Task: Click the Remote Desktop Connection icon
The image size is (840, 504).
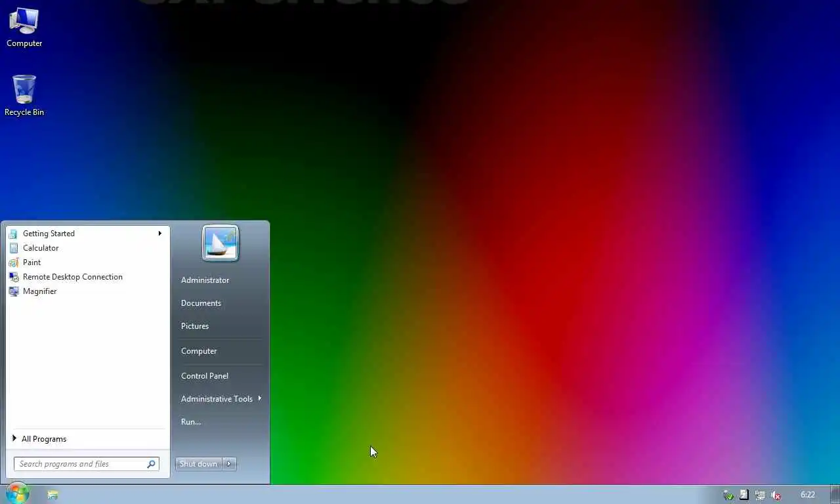Action: click(14, 277)
